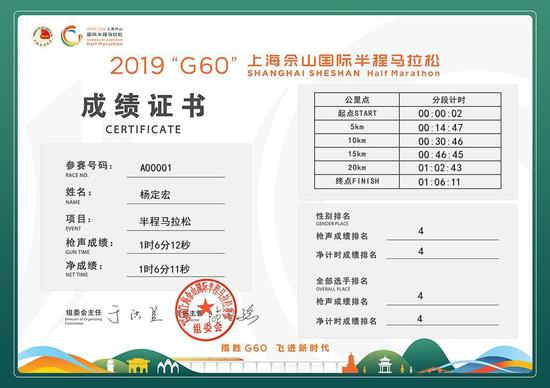Viewport: 550px width, 388px height.
Task: Select gun time 1时6分12秒
Action: coord(165,245)
